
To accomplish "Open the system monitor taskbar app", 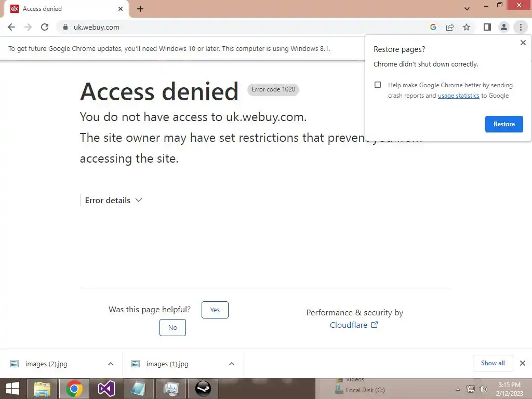I will point(170,389).
